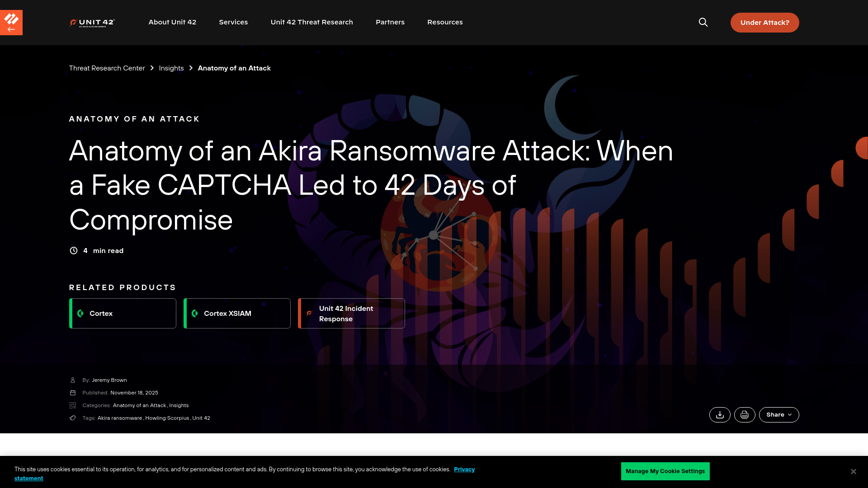Open the Services navigation menu
This screenshot has width=868, height=488.
(233, 22)
